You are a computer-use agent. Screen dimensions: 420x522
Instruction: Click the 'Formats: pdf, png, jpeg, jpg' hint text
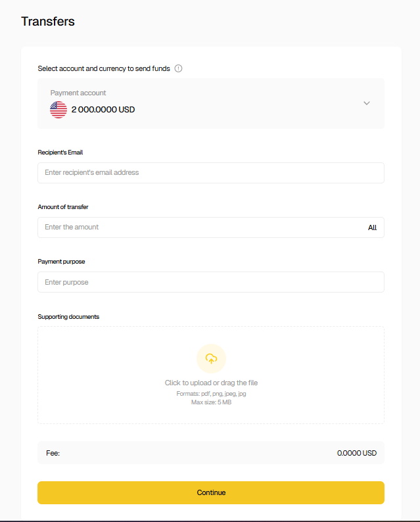click(x=211, y=394)
